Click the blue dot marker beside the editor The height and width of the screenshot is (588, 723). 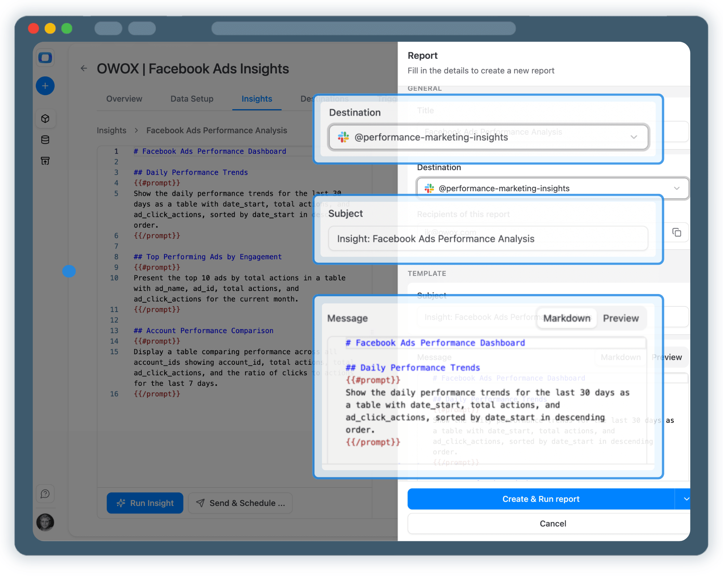[x=69, y=271]
